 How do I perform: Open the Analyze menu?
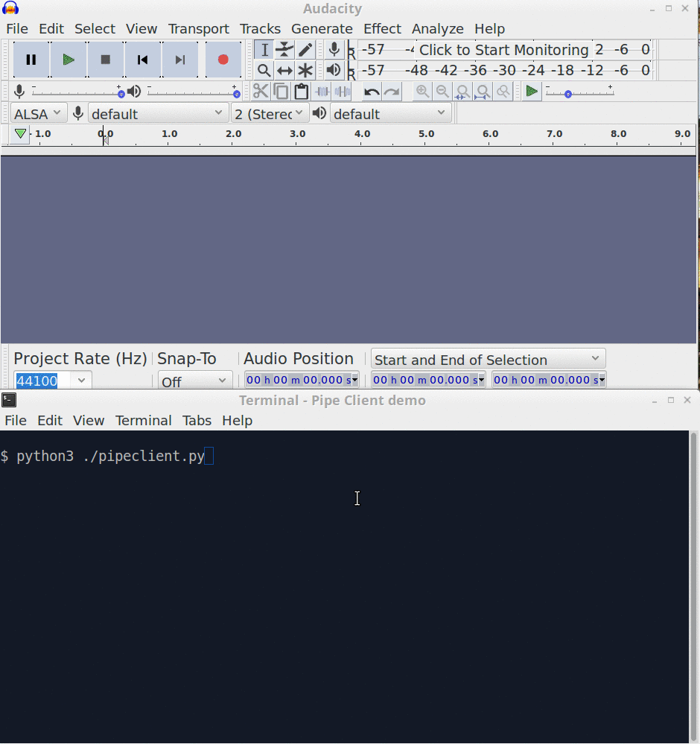click(x=438, y=29)
